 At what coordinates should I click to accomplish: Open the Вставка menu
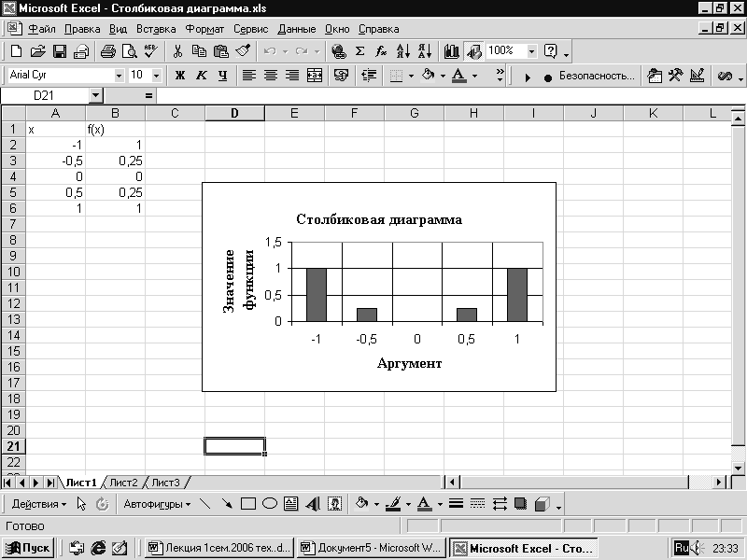[156, 29]
